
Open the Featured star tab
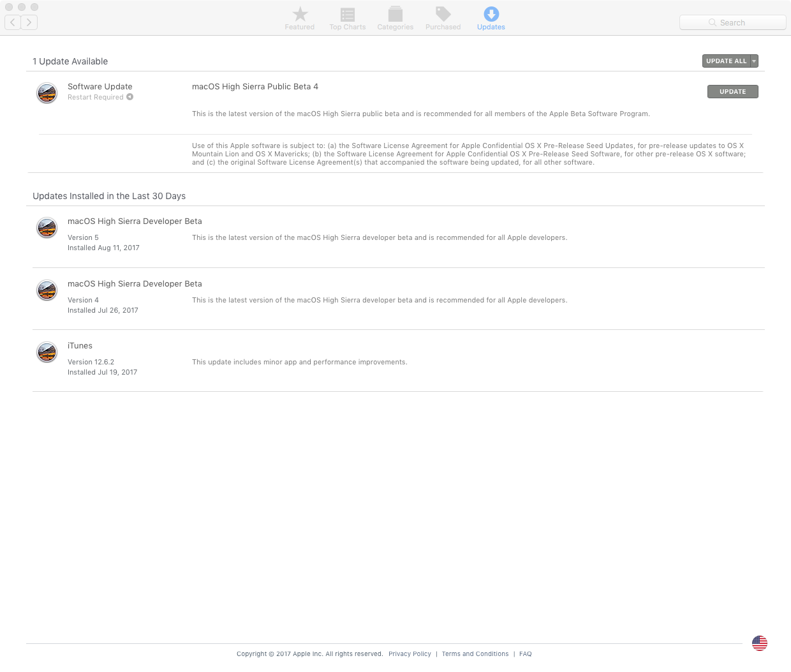click(299, 19)
